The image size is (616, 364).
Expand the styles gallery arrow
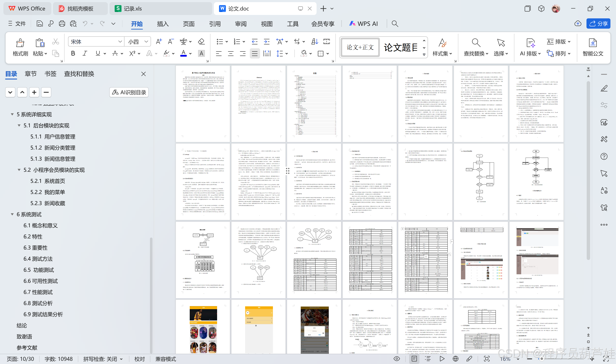click(x=424, y=55)
